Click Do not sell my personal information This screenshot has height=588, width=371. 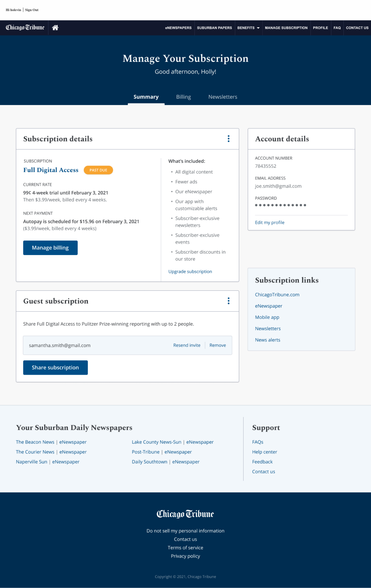tap(185, 531)
